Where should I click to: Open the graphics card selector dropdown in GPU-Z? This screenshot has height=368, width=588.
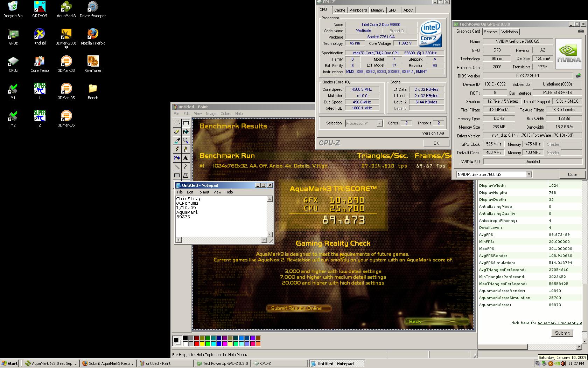tap(529, 174)
